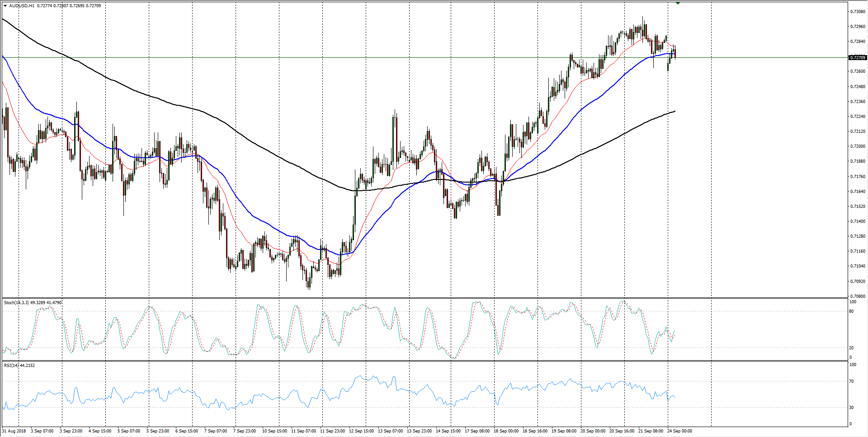This screenshot has height=437, width=868.
Task: Click the 0.70800 price scale label
Action: pyautogui.click(x=858, y=296)
